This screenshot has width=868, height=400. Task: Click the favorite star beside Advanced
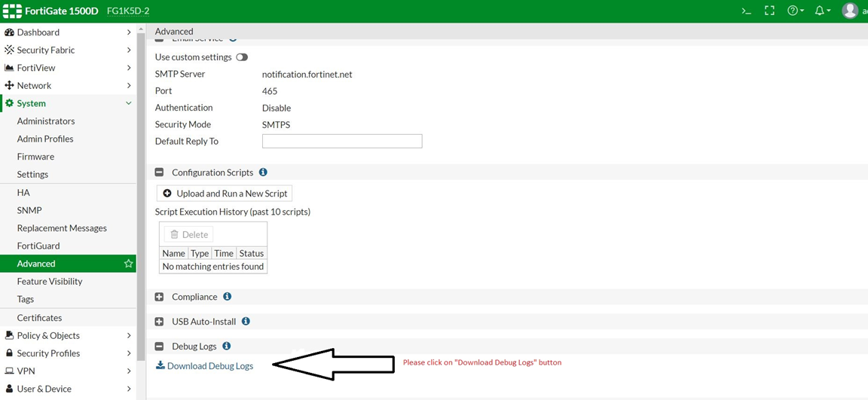[128, 264]
